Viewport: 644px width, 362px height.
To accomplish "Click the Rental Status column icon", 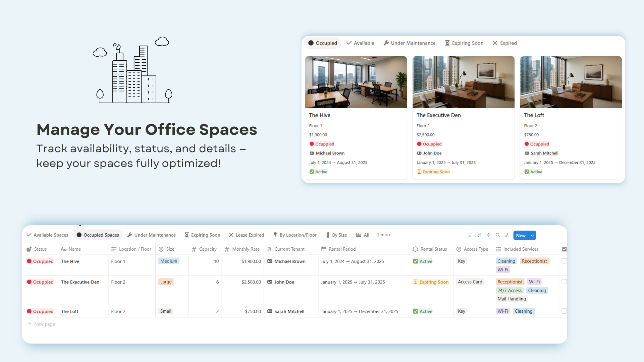I will (415, 249).
